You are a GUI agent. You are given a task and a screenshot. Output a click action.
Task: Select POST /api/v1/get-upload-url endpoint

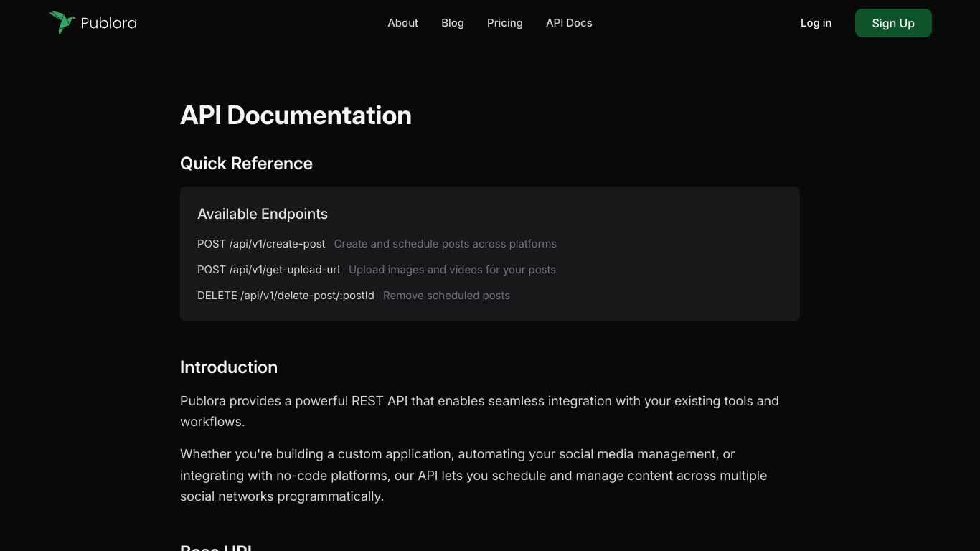pyautogui.click(x=268, y=270)
